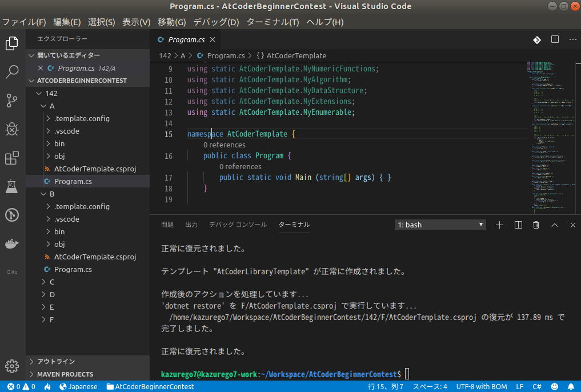Screen dimensions: 581x392
Task: Switch to the Debug Console tab
Action: pos(238,225)
